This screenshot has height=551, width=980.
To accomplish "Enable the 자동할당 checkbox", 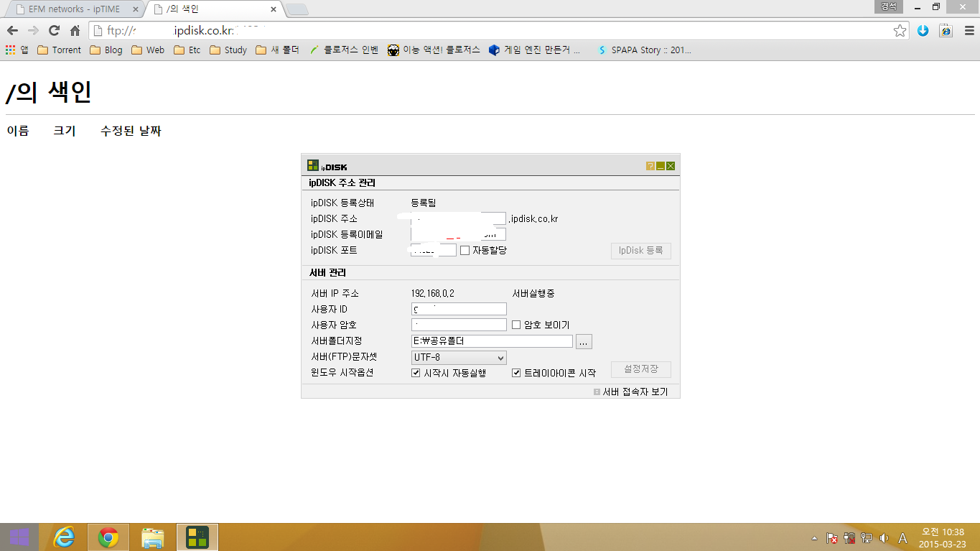I will (465, 250).
